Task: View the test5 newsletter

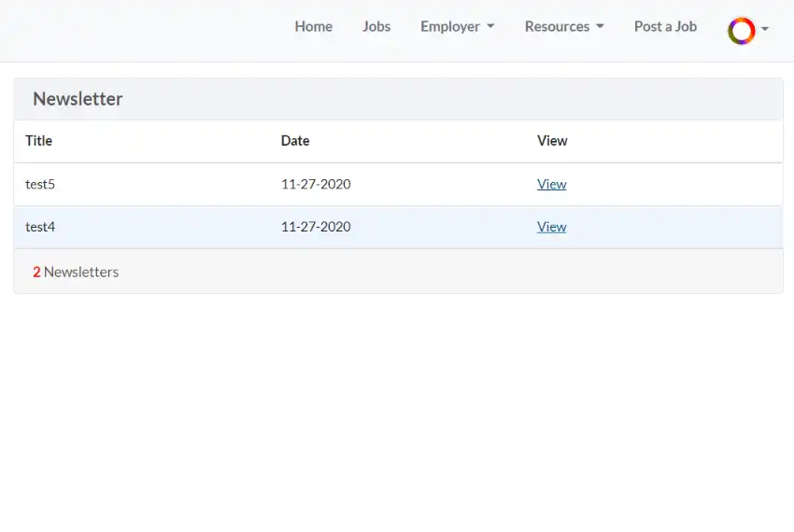Action: 551,184
